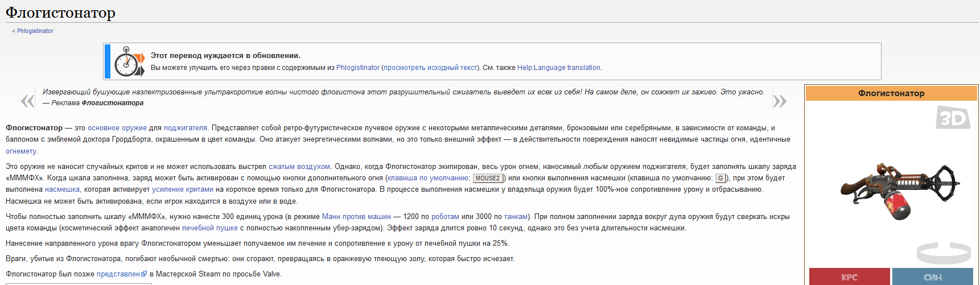This screenshot has height=285, width=980.
Task: Click the MOUSE2 key label
Action: pos(488,179)
